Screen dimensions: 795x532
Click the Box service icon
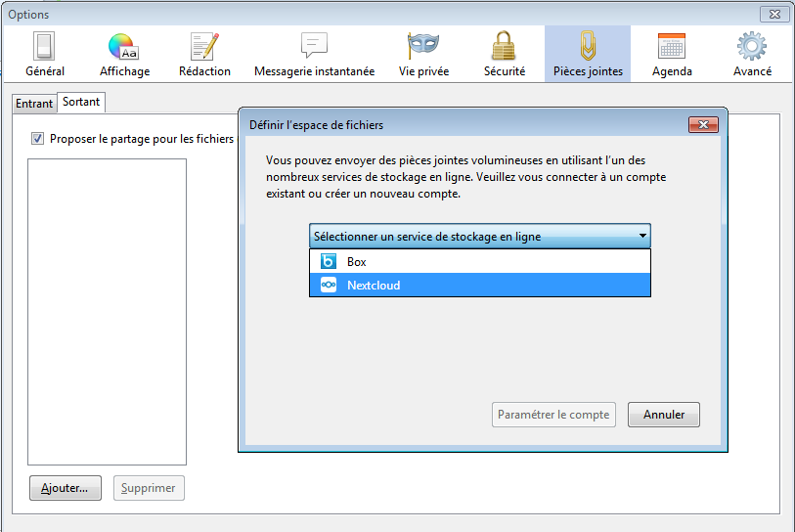click(329, 262)
